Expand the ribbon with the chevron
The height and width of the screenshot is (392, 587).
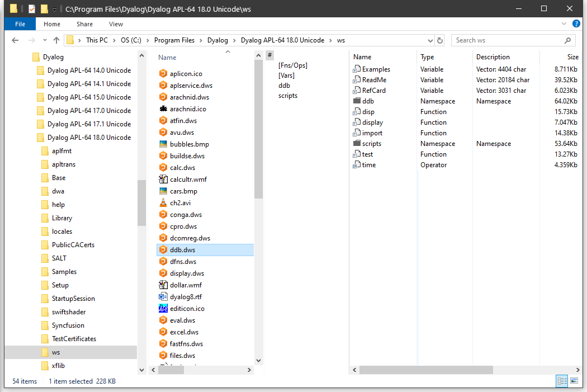[565, 24]
